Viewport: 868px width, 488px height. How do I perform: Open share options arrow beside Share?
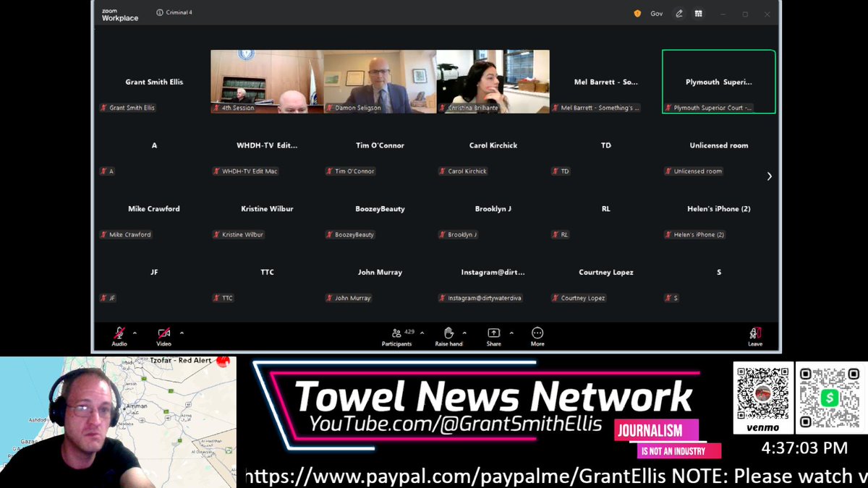coord(511,333)
